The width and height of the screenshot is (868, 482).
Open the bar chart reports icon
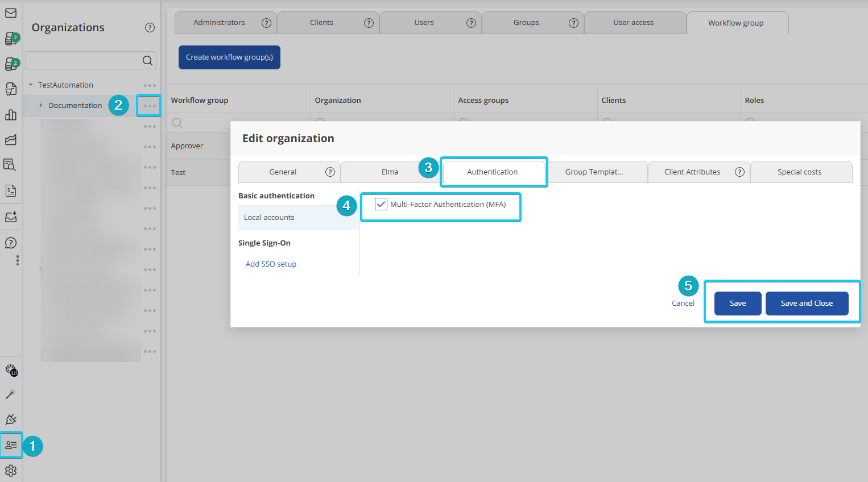[x=11, y=115]
